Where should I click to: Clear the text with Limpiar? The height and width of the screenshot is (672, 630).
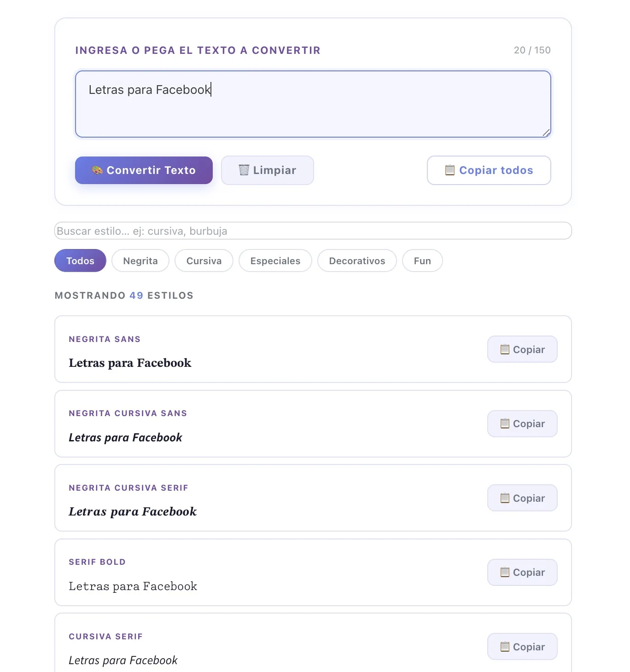(274, 170)
